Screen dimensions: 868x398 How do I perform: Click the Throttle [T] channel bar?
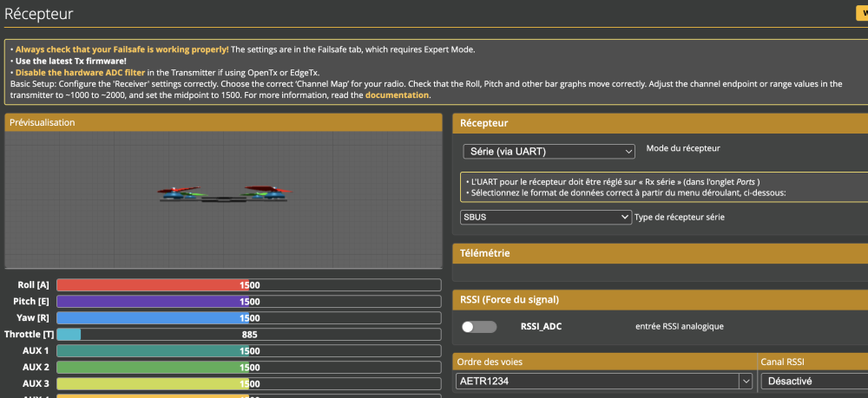coord(248,334)
